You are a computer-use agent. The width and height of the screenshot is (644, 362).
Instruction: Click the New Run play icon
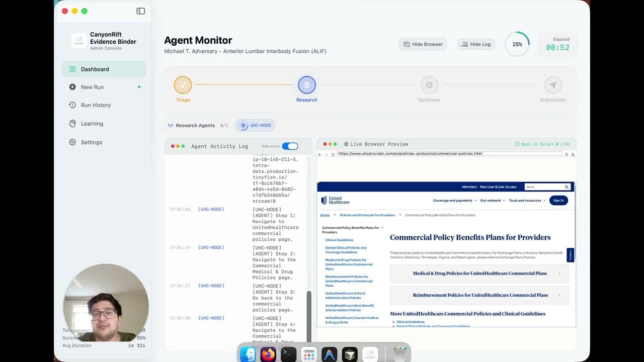click(72, 87)
